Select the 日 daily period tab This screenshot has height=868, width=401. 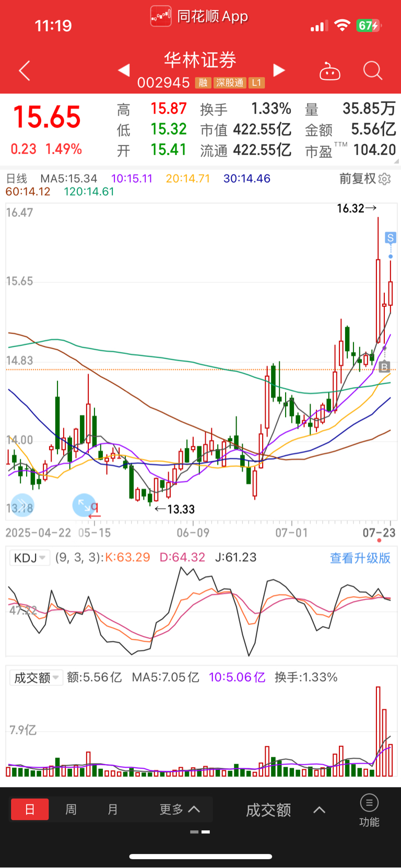point(30,810)
